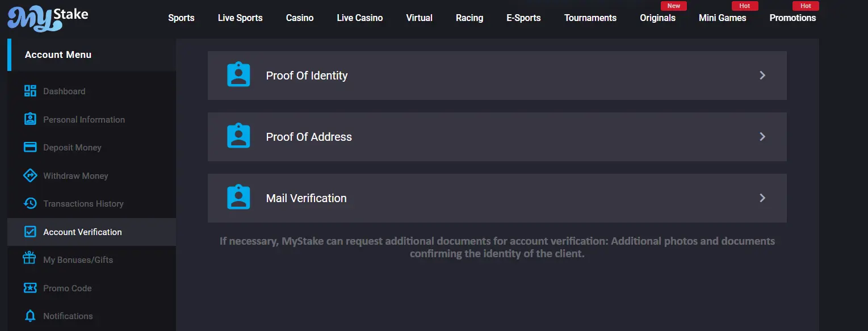Click the Promo Code ticket icon

pyautogui.click(x=30, y=288)
